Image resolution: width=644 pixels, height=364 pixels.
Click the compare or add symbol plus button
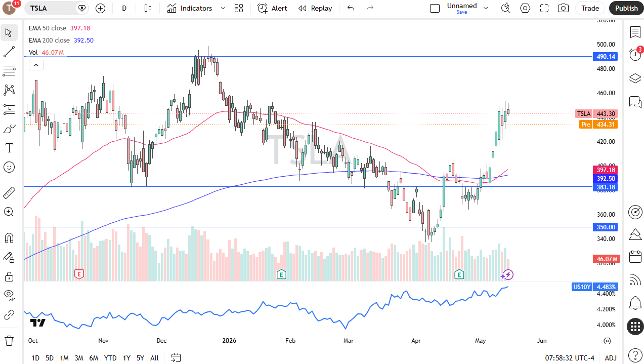coord(100,8)
